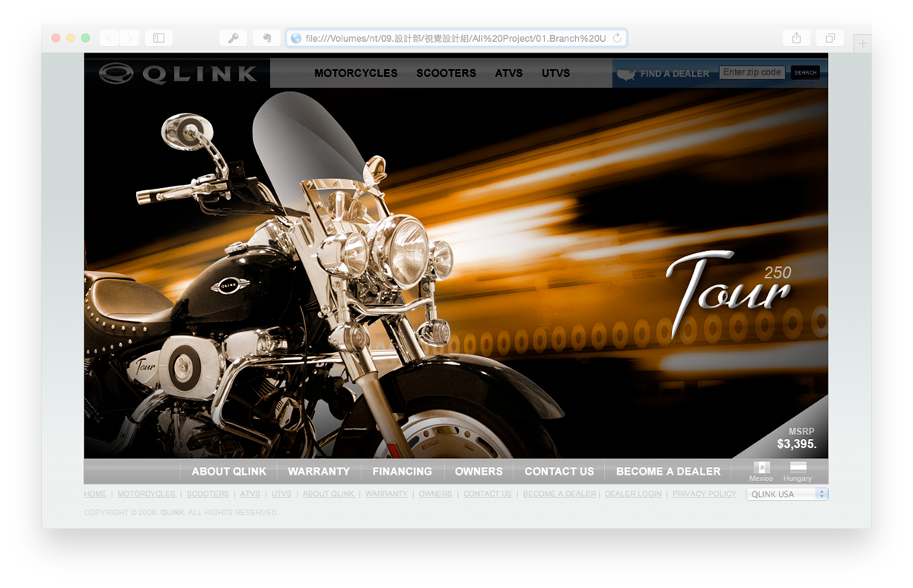Open the QLINK USA country dropdown

click(x=787, y=494)
